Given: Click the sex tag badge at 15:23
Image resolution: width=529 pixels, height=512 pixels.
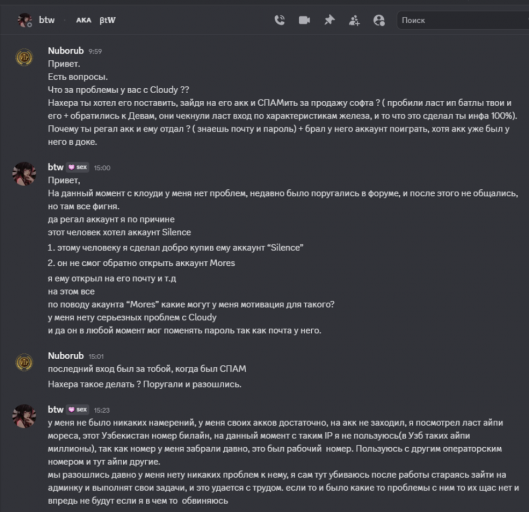Looking at the screenshot, I should [x=78, y=410].
